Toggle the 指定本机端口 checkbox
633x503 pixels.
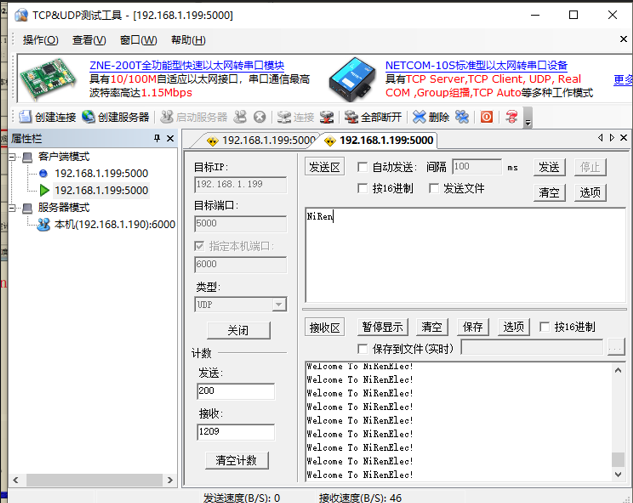click(x=199, y=246)
